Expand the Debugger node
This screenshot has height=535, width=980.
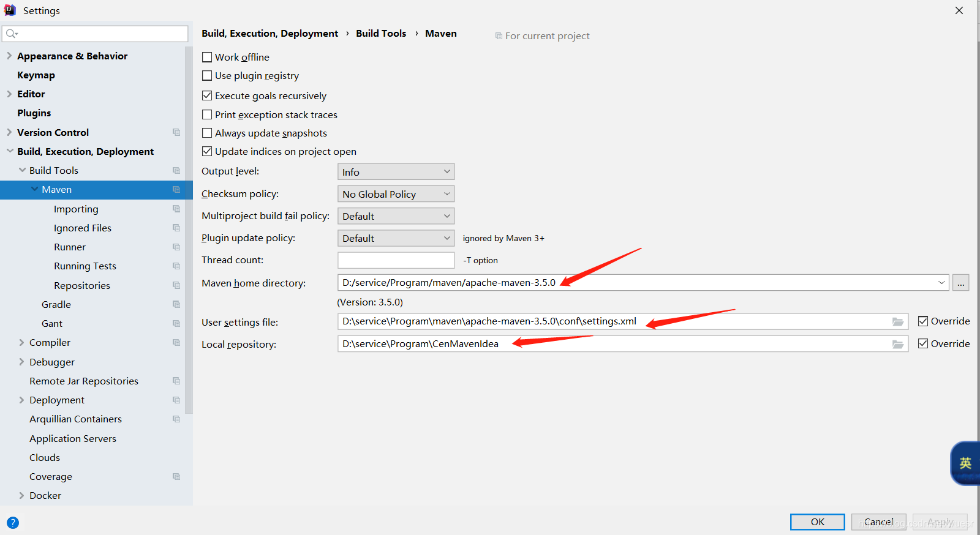click(x=21, y=362)
